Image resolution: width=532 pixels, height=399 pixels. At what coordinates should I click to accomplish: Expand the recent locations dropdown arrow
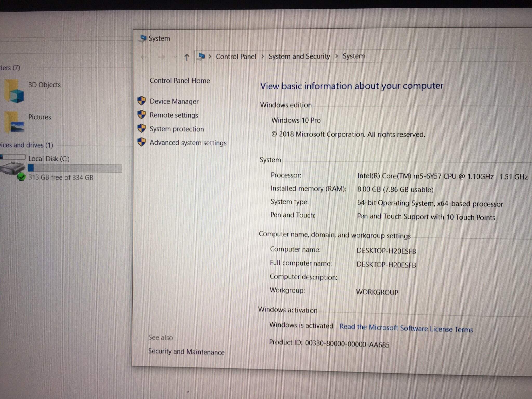[175, 57]
